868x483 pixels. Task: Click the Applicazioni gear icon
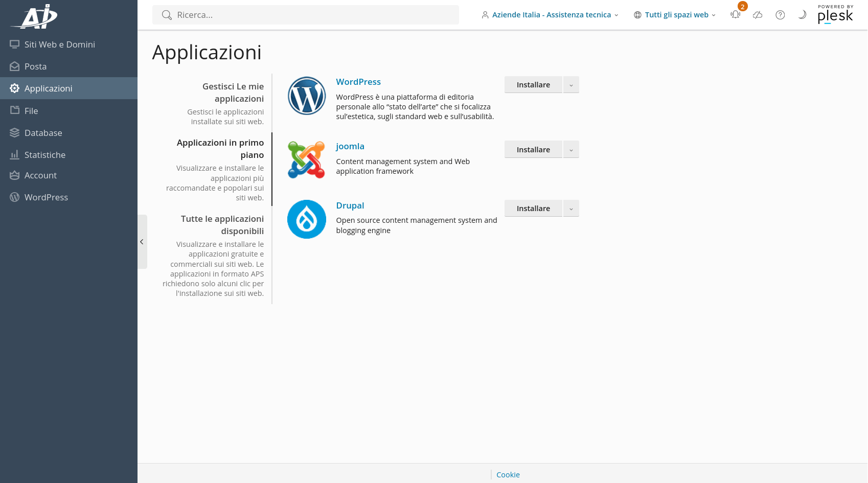click(x=14, y=88)
